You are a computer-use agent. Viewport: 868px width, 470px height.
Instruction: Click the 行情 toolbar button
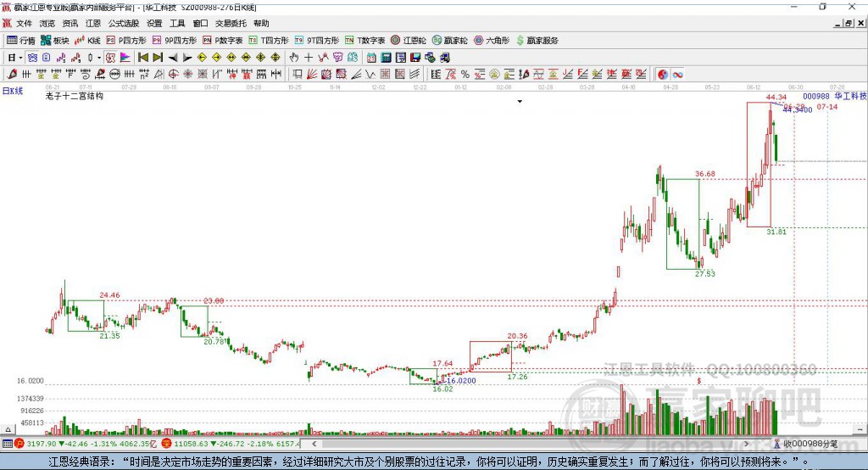tap(21, 41)
